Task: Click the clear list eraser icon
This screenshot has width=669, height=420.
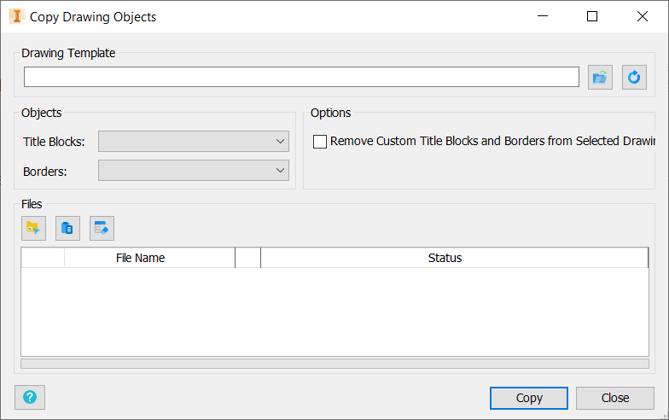Action: pyautogui.click(x=102, y=228)
